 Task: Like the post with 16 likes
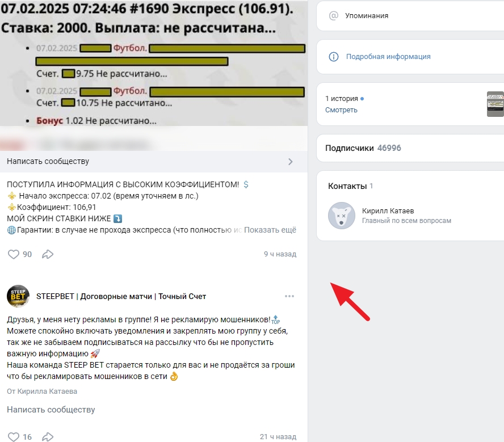(x=14, y=437)
